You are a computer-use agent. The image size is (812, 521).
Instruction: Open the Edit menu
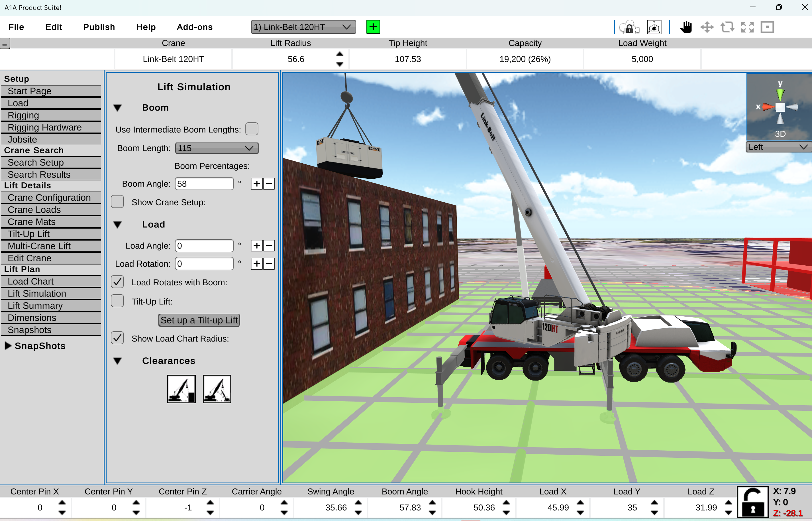click(x=54, y=27)
